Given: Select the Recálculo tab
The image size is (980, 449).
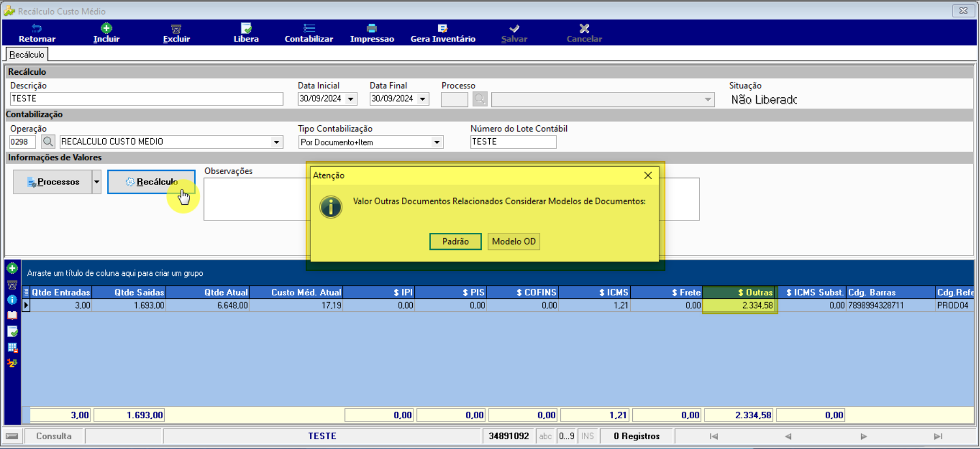Looking at the screenshot, I should [x=27, y=54].
